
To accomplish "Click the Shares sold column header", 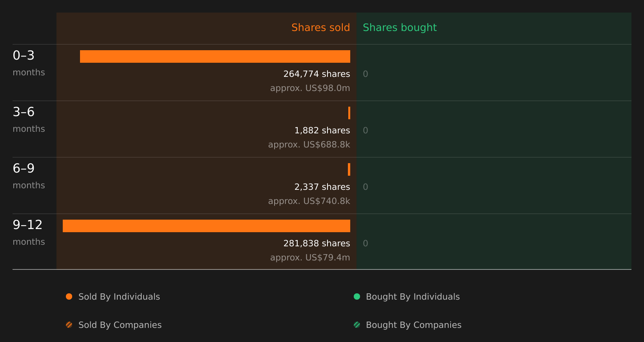I will pyautogui.click(x=320, y=27).
